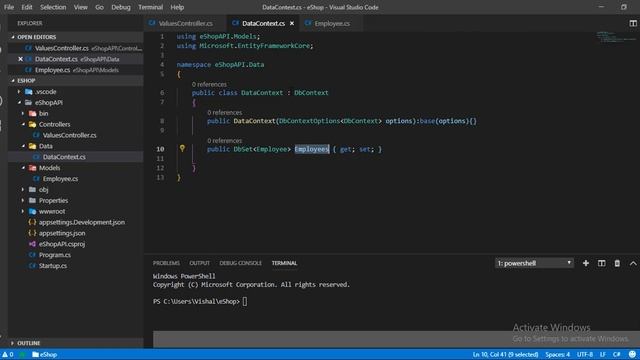Open the Terminal menu
The height and width of the screenshot is (360, 640).
(x=151, y=7)
